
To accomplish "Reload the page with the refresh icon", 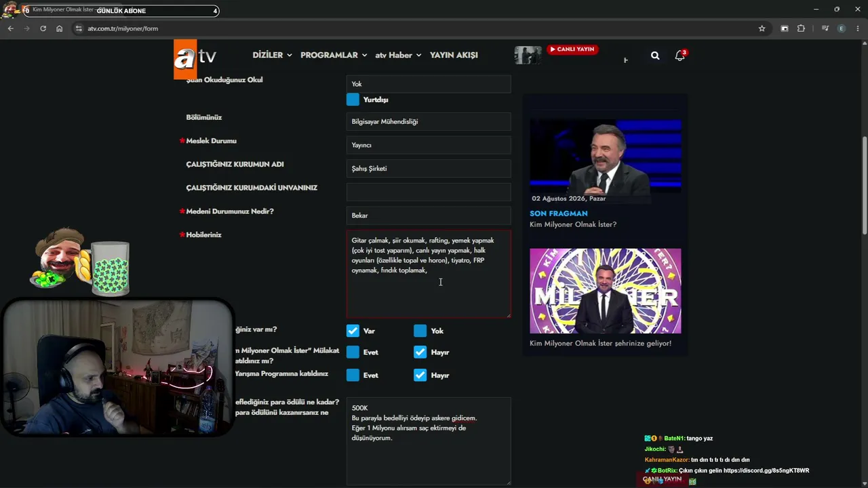I will coord(43,28).
